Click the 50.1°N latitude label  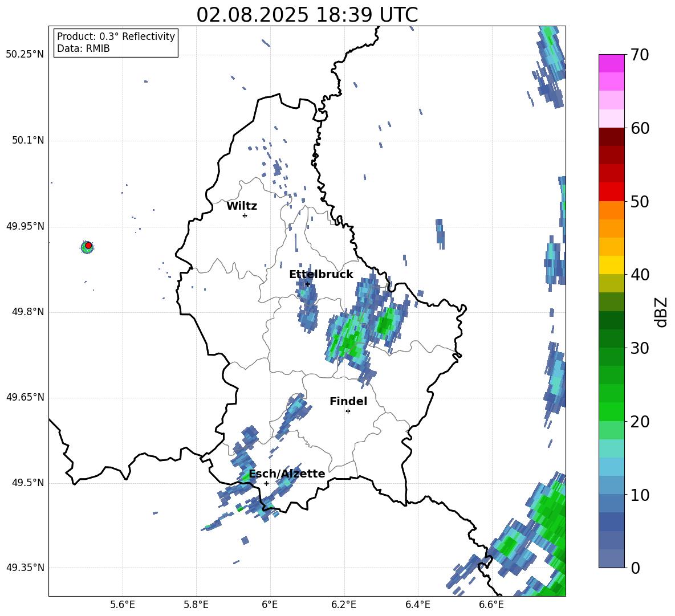coord(28,140)
